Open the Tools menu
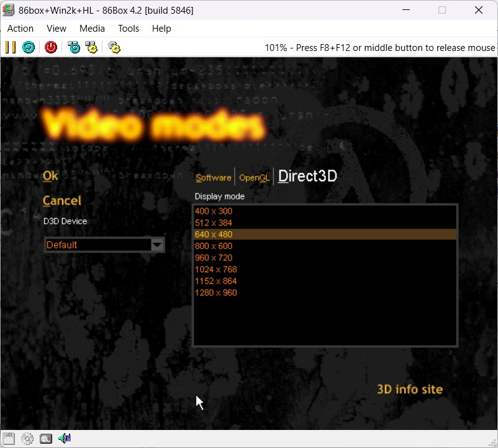Viewport: 498px width, 448px height. click(129, 29)
